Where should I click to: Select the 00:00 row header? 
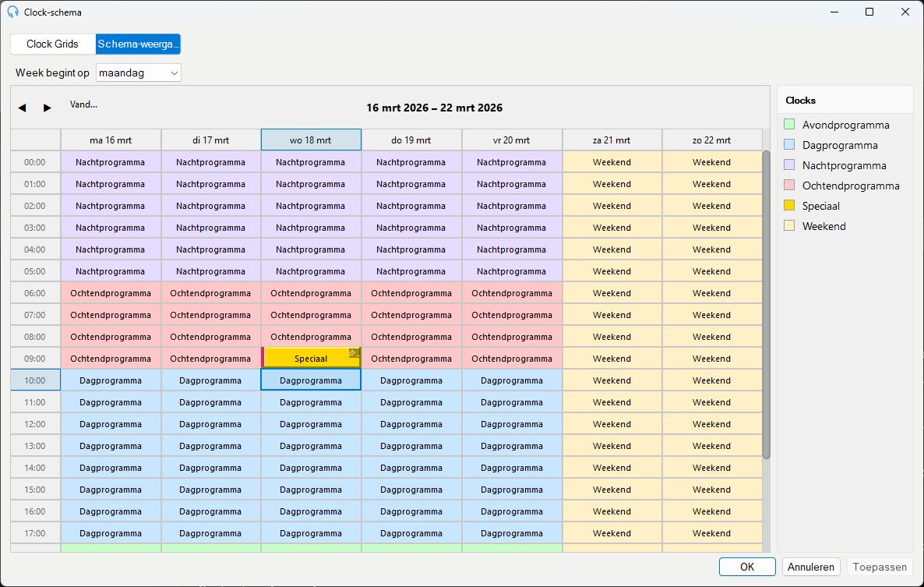[35, 162]
